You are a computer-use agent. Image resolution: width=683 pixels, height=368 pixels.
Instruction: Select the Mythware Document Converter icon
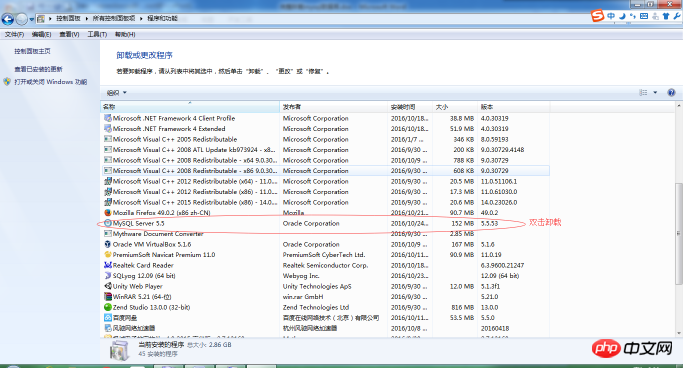coord(108,234)
